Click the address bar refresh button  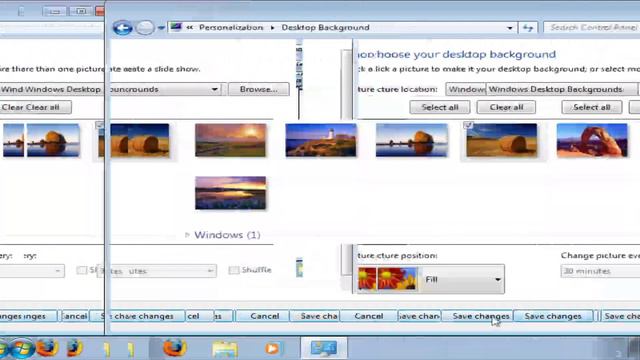click(528, 28)
